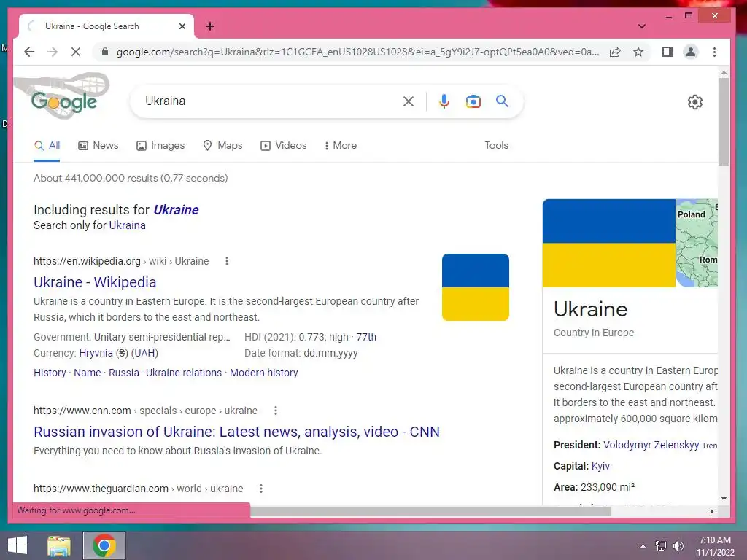The width and height of the screenshot is (747, 560).
Task: Click the vertical scrollbar thumb
Action: coord(724,122)
